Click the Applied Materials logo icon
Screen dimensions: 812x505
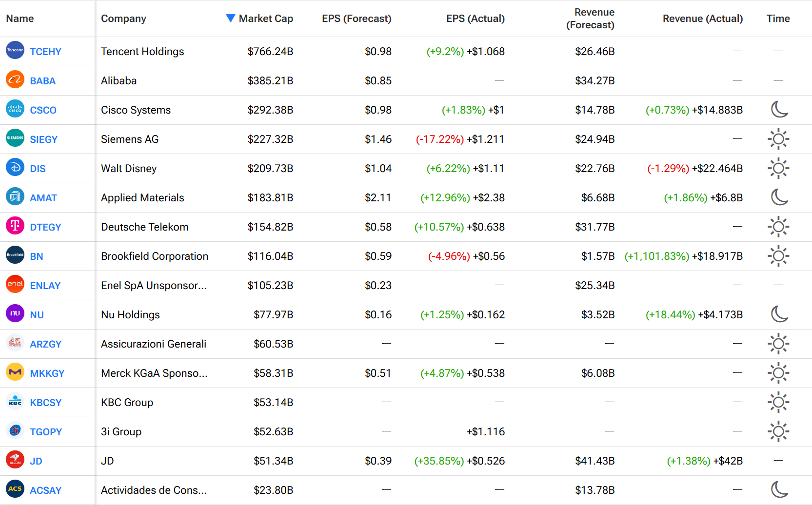(x=15, y=196)
